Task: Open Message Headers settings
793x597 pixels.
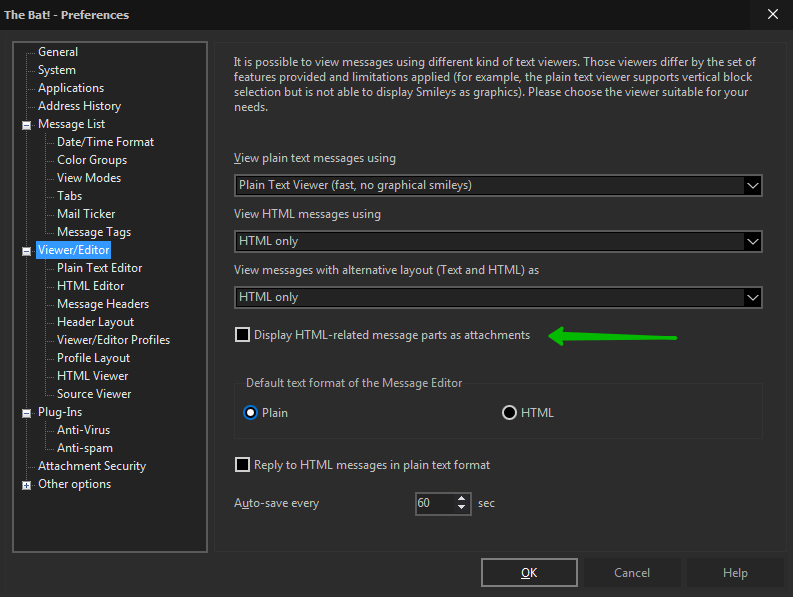Action: (x=103, y=304)
